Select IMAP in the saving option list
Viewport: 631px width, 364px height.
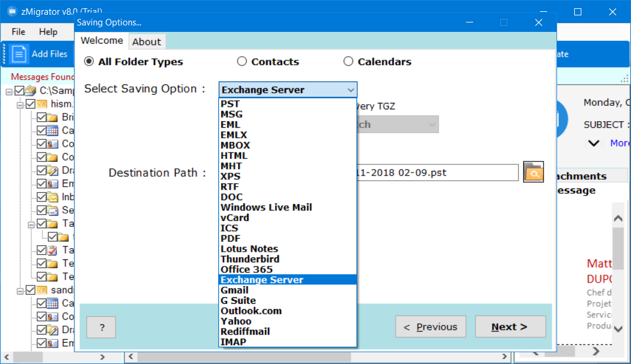coord(288,342)
